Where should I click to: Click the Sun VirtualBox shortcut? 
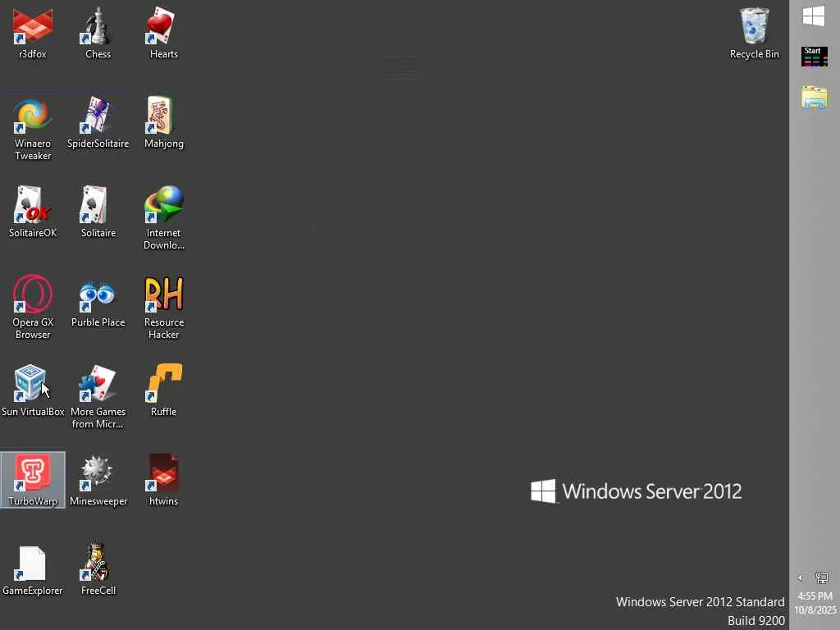pos(33,391)
